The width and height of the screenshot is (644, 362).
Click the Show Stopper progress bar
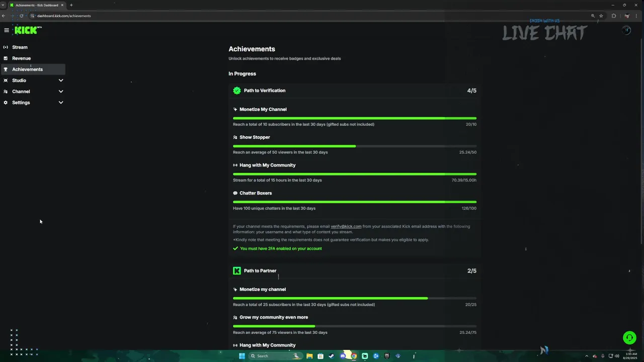355,146
